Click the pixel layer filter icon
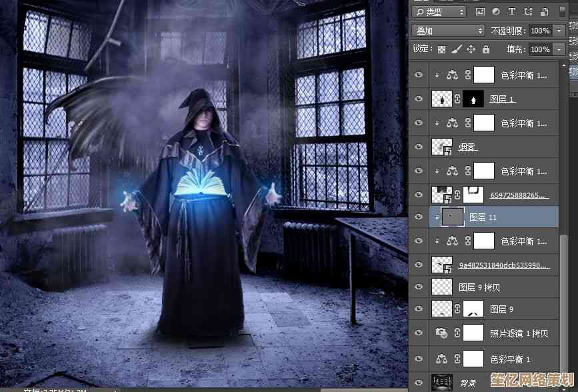Viewport: 578px width, 392px height. click(480, 12)
